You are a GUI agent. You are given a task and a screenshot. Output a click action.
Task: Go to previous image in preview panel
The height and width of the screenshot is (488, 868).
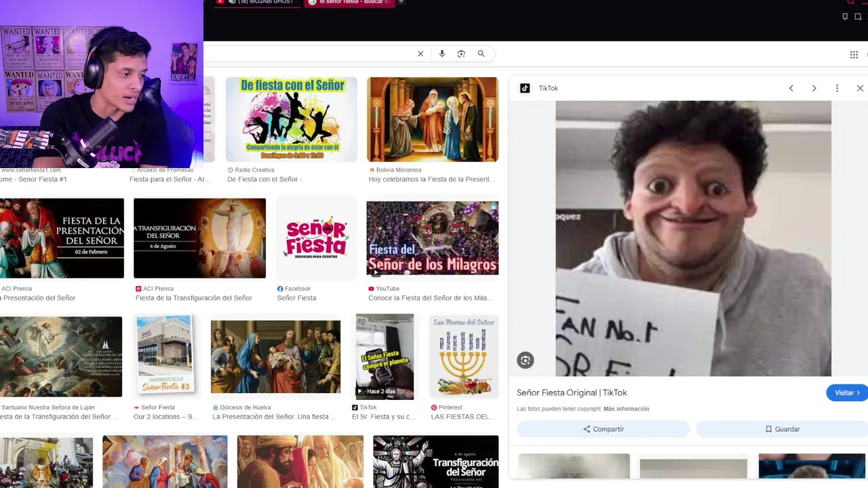pyautogui.click(x=791, y=88)
